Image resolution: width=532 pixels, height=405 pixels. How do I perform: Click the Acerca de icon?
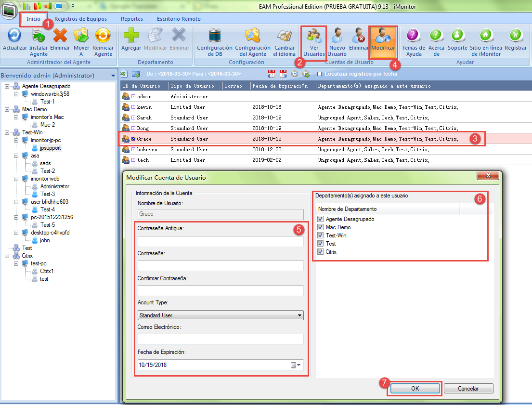point(436,35)
